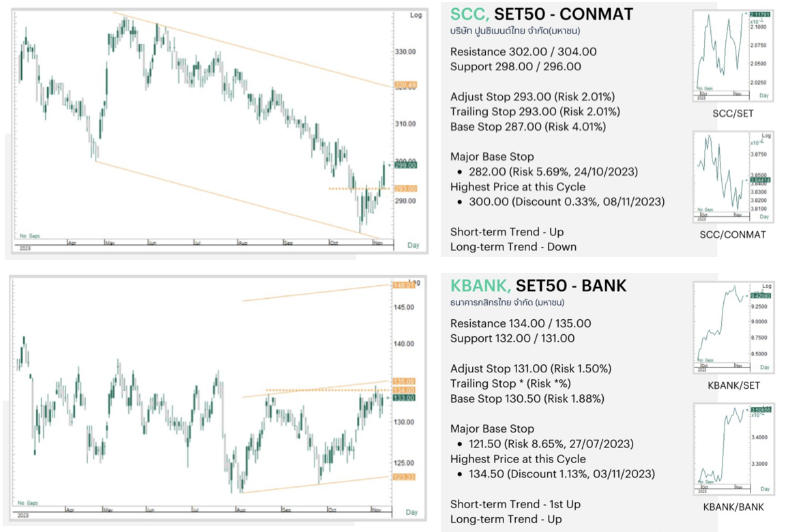Click 'Resistance 302.00 / 304.00' line
The image size is (786, 532).
pos(523,52)
